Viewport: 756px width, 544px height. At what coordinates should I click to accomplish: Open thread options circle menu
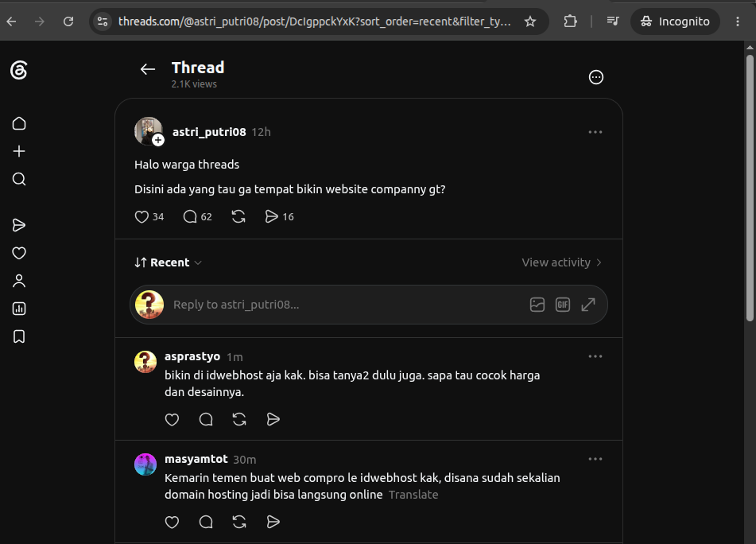(596, 77)
